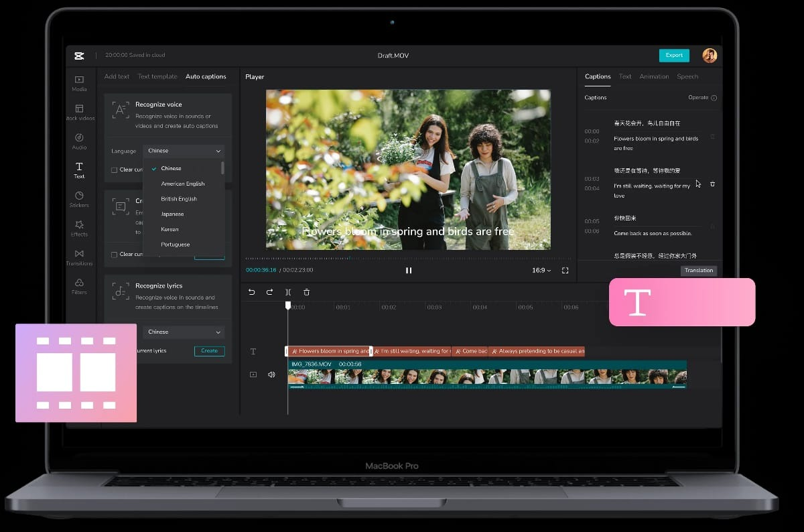804x532 pixels.
Task: Open the Text tab in right panel
Action: (625, 76)
